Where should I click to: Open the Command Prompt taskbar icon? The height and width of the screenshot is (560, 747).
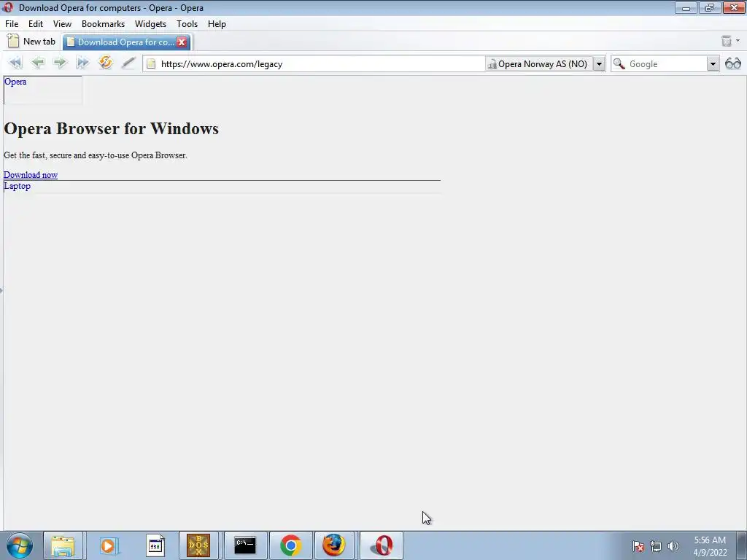[x=245, y=545]
